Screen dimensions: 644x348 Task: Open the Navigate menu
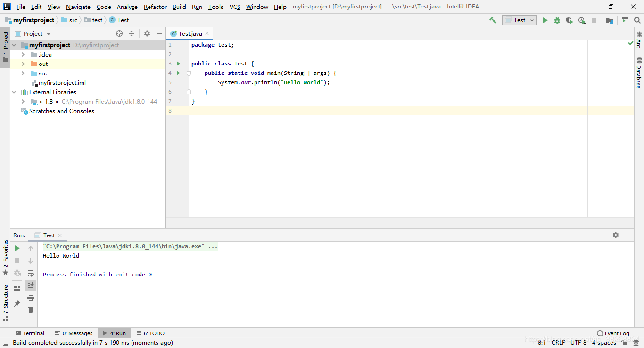(78, 7)
